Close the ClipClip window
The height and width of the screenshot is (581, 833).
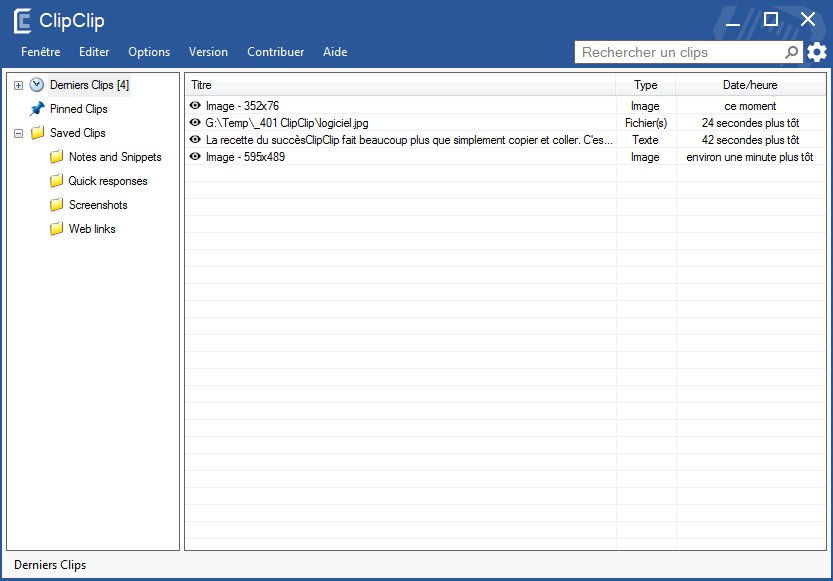[x=808, y=20]
